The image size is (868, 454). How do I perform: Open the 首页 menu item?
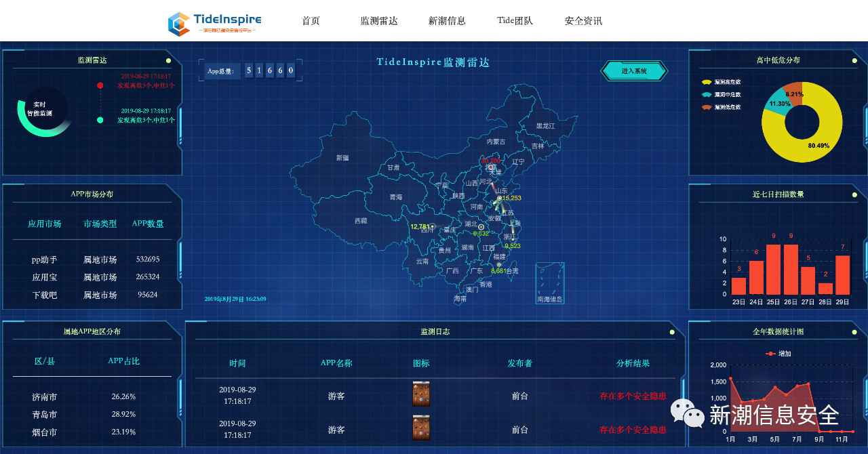[311, 21]
